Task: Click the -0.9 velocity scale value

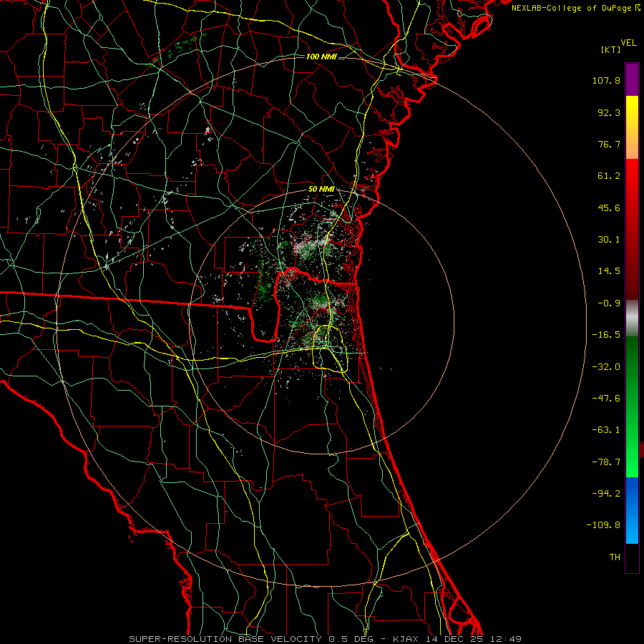Action: click(x=609, y=303)
